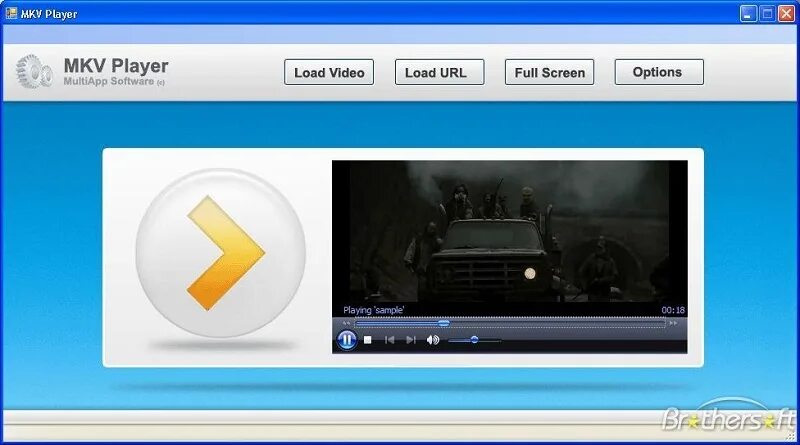Click the gear logo beside MKV Player
The image size is (800, 445).
tap(34, 71)
